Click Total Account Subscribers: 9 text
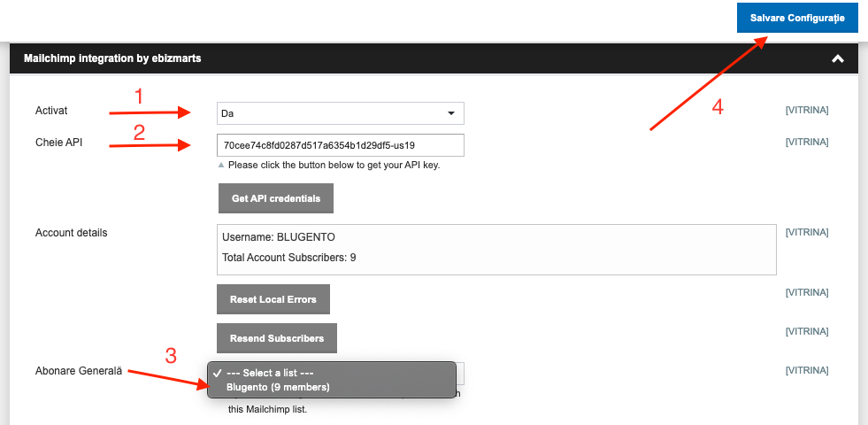The width and height of the screenshot is (868, 425). point(288,258)
